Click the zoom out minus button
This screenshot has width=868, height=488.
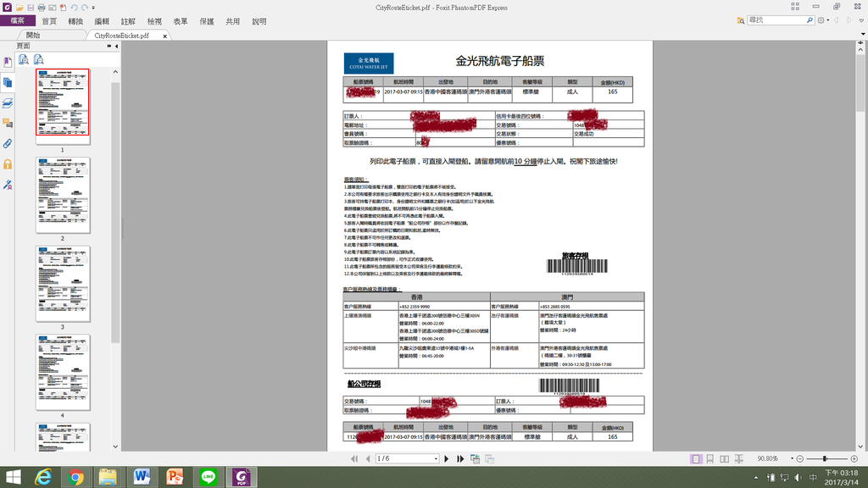(800, 458)
